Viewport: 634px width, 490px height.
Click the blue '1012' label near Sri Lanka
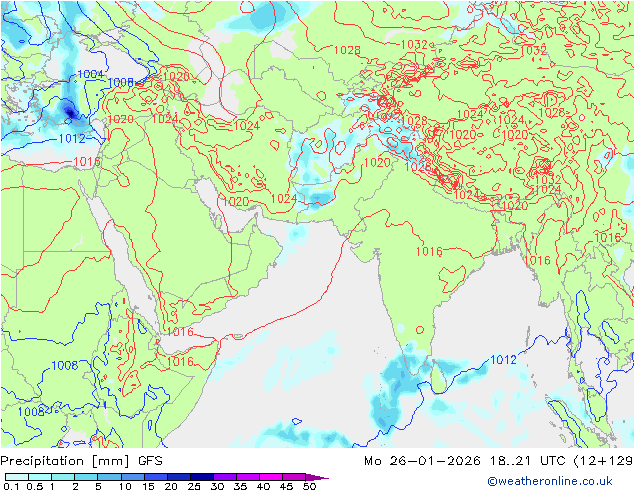point(503,359)
